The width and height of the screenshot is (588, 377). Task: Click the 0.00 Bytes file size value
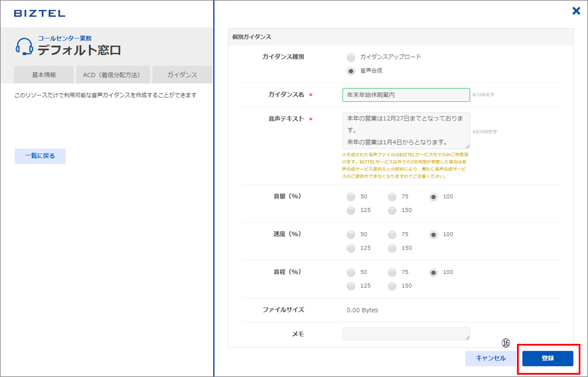pyautogui.click(x=362, y=310)
